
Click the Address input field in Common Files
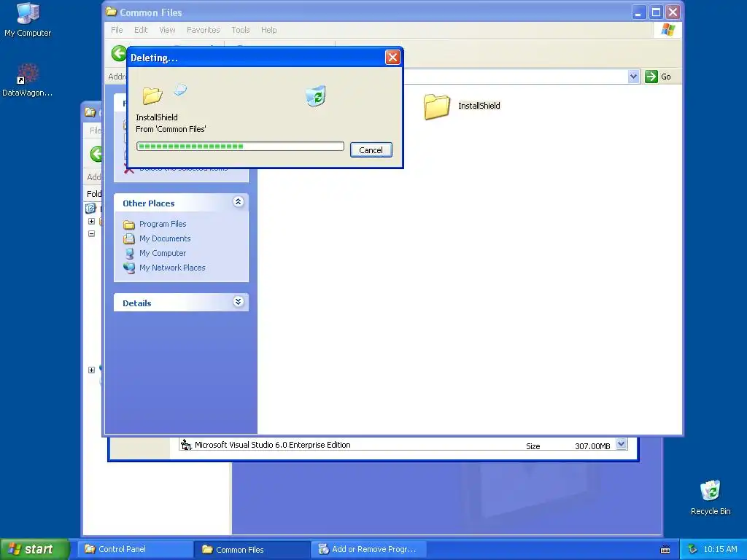[x=516, y=77]
